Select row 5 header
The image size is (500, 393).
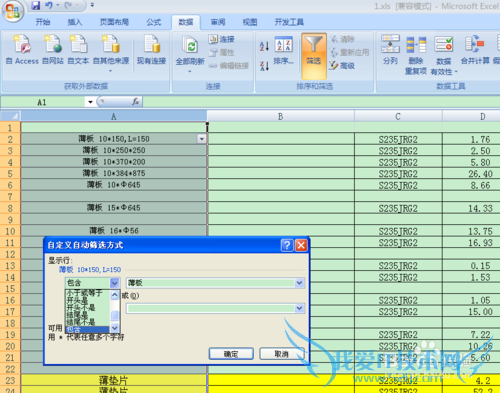[10, 174]
